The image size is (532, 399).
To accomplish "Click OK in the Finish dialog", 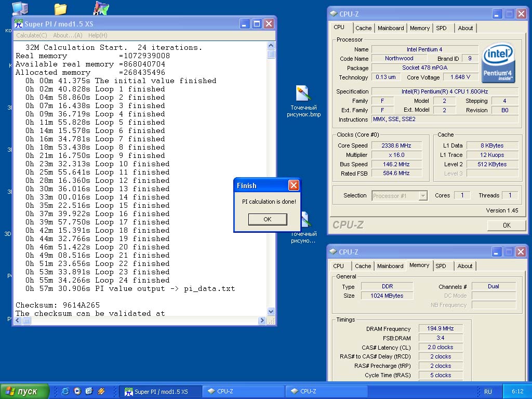I will (x=268, y=219).
